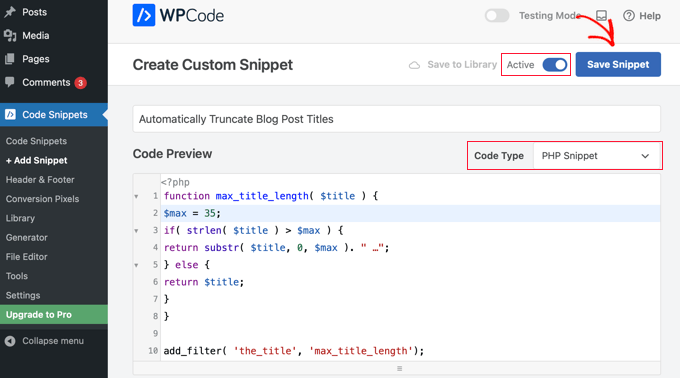This screenshot has width=680, height=378.
Task: Fold the code at line 1
Action: point(136,196)
